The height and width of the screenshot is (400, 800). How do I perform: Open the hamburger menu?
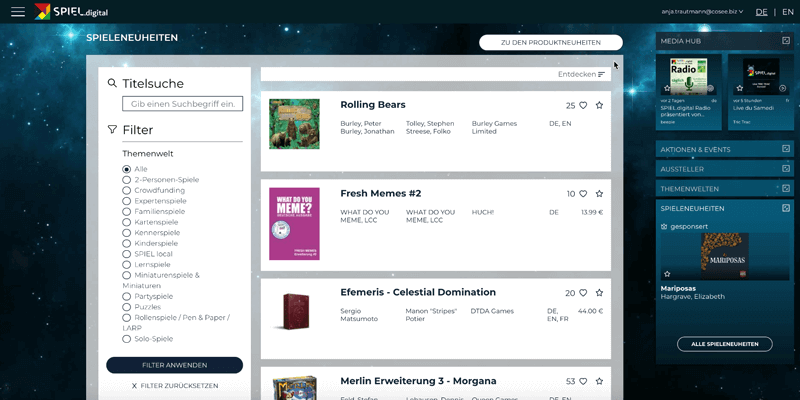(18, 12)
